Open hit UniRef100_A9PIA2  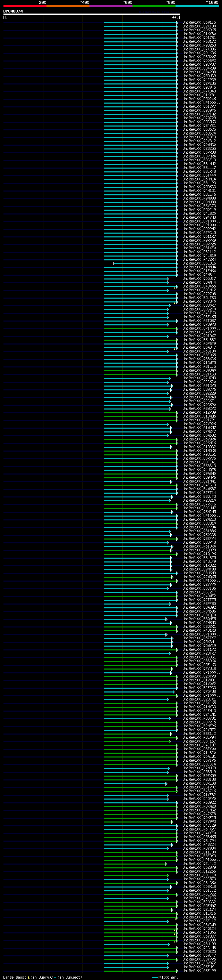coord(199,114)
